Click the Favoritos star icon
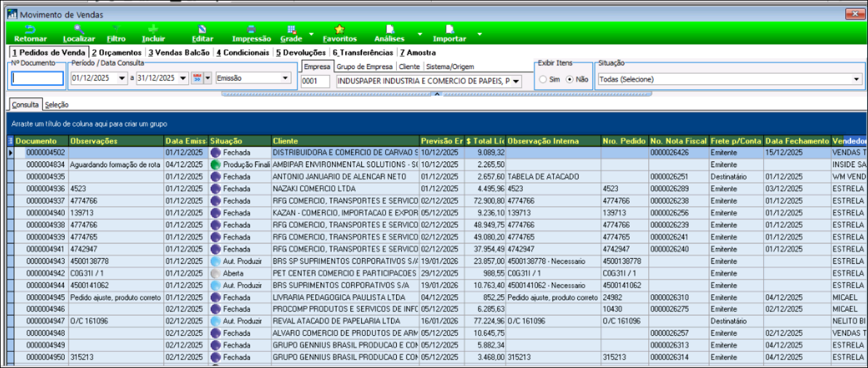 (x=339, y=30)
